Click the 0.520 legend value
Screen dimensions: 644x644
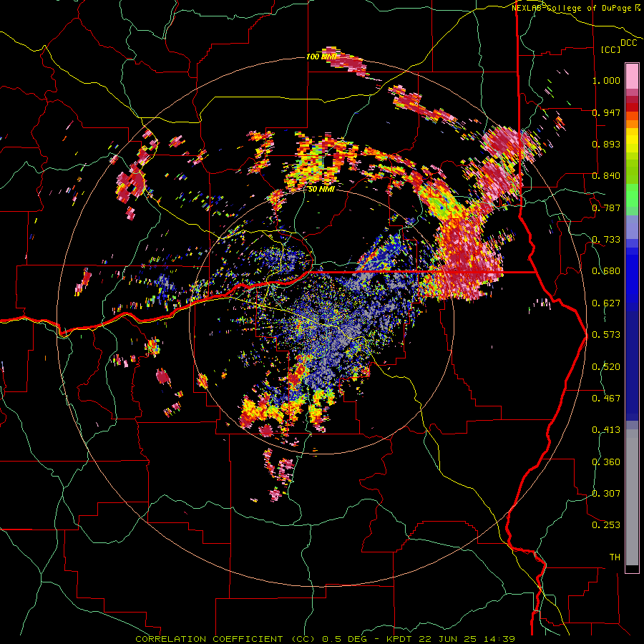point(606,367)
